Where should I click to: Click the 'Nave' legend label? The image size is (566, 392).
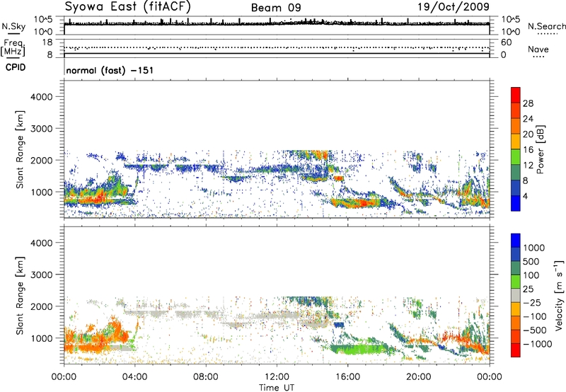pyautogui.click(x=538, y=49)
